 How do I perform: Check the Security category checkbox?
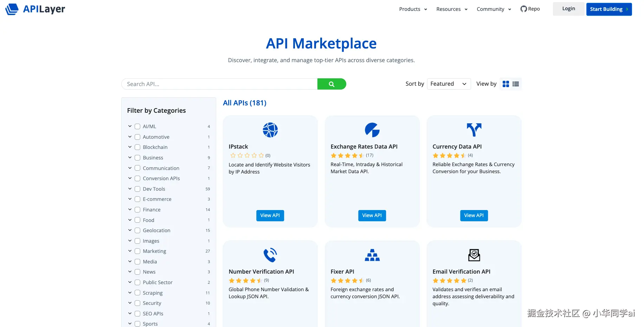[137, 303]
